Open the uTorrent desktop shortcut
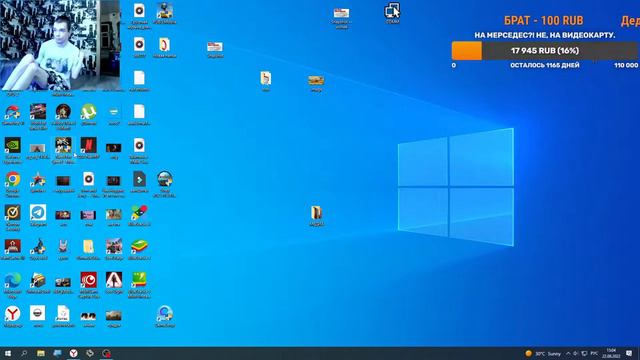 coord(88,111)
